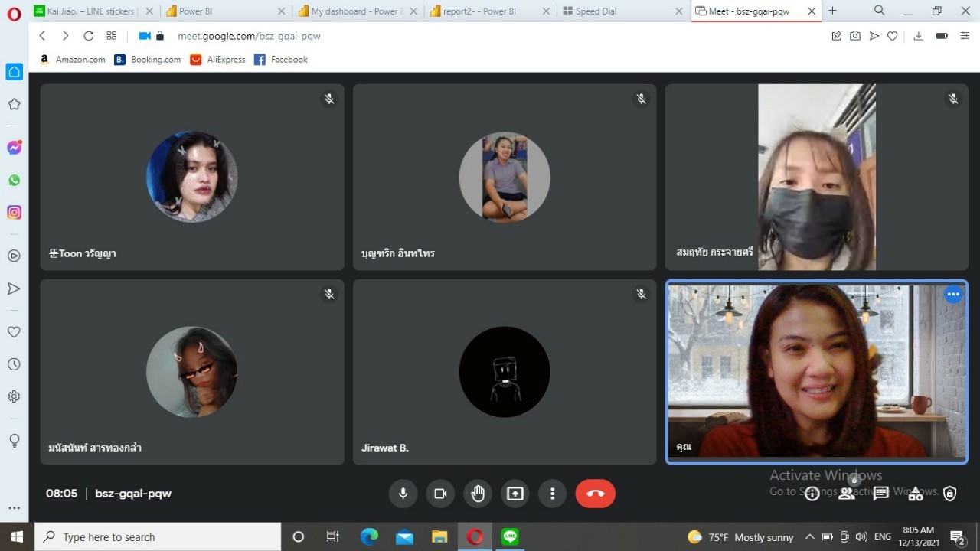980x551 pixels.
Task: Toggle the raise hand button
Action: click(x=478, y=494)
